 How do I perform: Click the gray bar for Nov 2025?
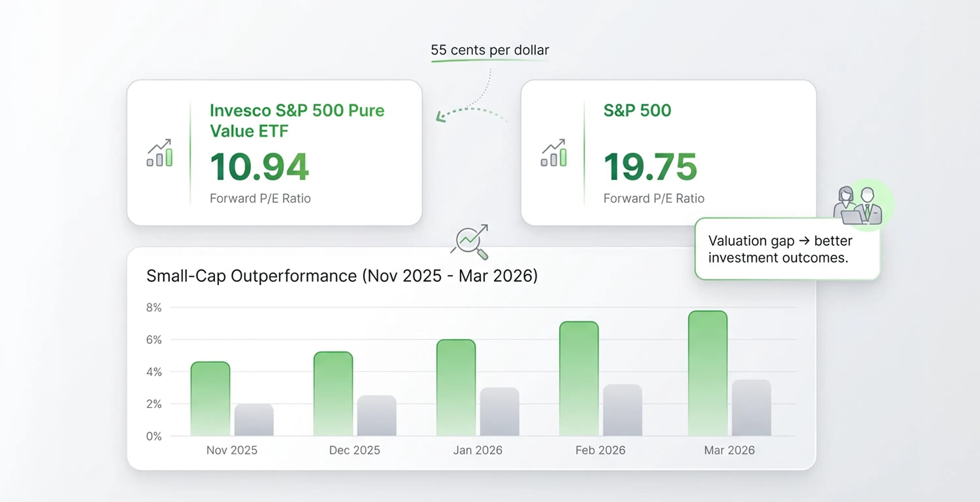254,419
